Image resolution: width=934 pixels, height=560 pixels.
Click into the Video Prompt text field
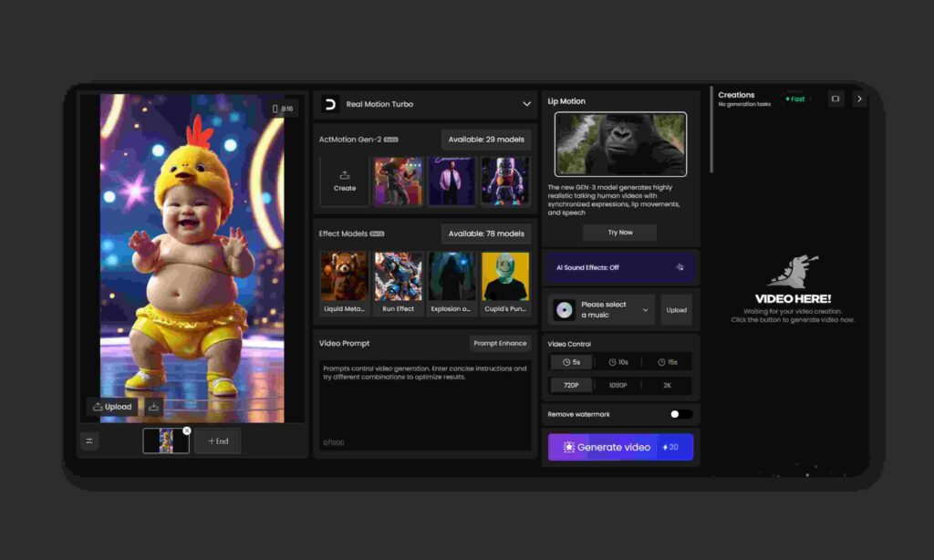pos(423,401)
